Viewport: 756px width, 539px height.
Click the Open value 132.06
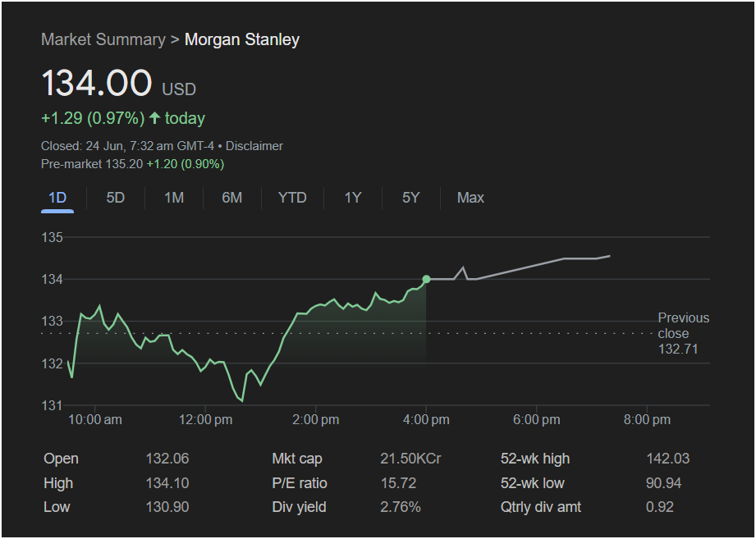[x=167, y=459]
